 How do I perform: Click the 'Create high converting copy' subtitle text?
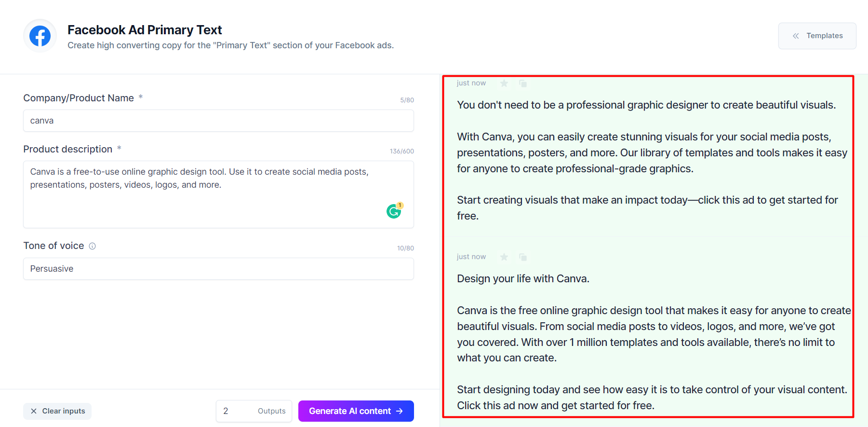pos(230,45)
